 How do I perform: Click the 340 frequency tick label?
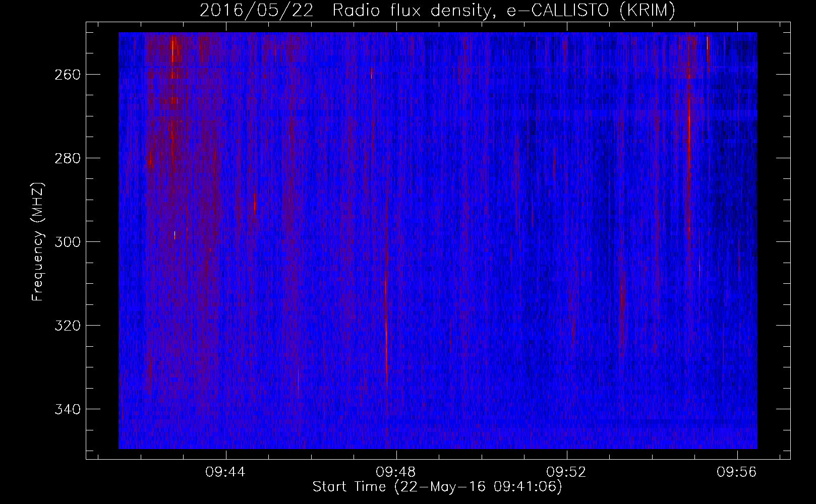tap(67, 409)
